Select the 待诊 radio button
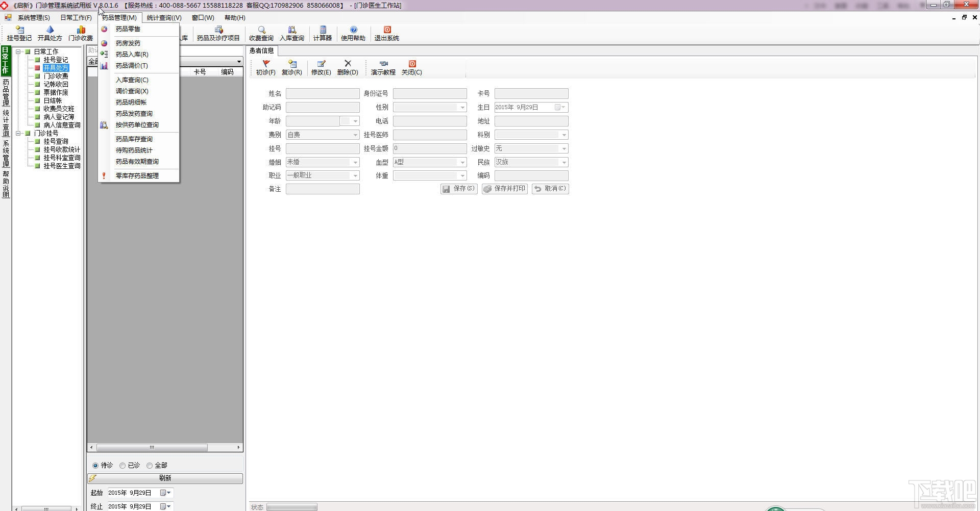Screen dimensions: 980x511 coord(95,466)
